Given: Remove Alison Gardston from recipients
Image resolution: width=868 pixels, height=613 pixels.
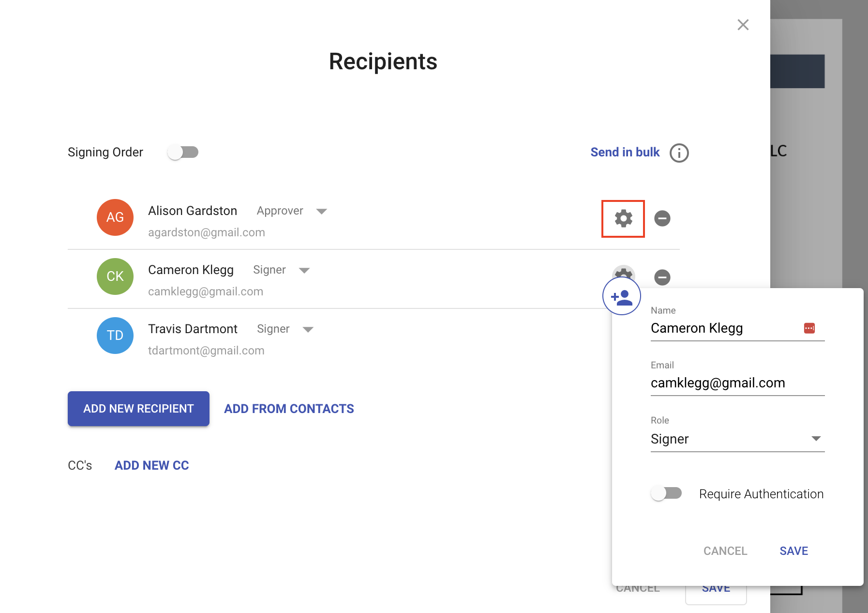Looking at the screenshot, I should [x=662, y=218].
